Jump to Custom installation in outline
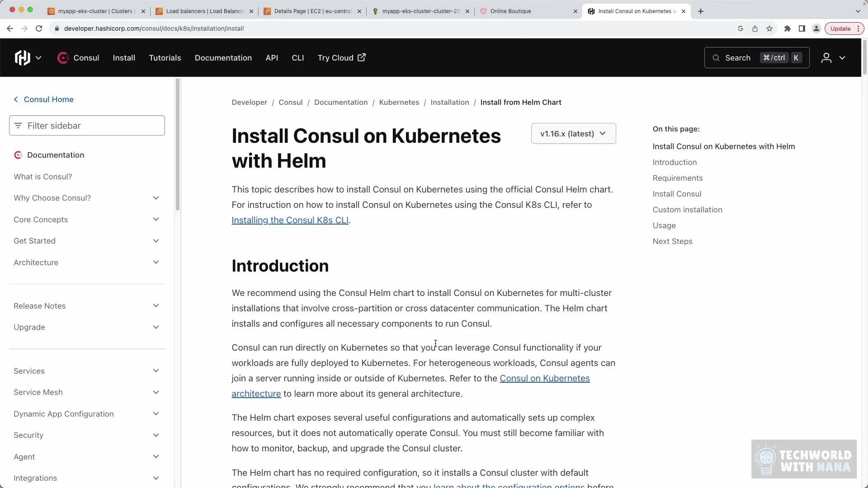Viewport: 868px width, 488px height. pyautogui.click(x=687, y=210)
